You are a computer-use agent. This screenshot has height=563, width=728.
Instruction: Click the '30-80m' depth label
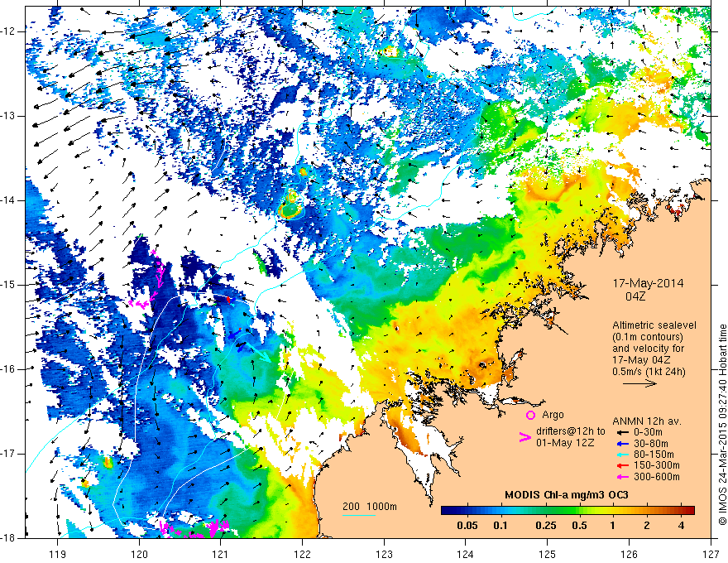[651, 444]
